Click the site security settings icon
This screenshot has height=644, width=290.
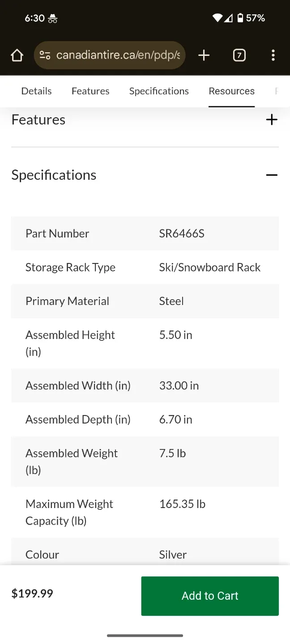[x=44, y=55]
